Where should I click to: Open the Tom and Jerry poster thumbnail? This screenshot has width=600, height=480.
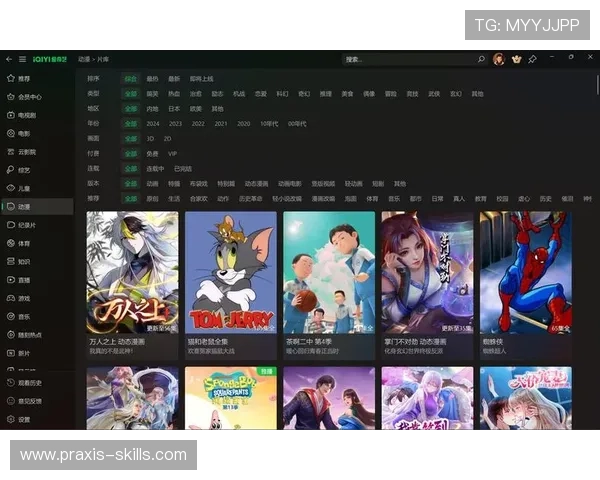click(x=231, y=272)
